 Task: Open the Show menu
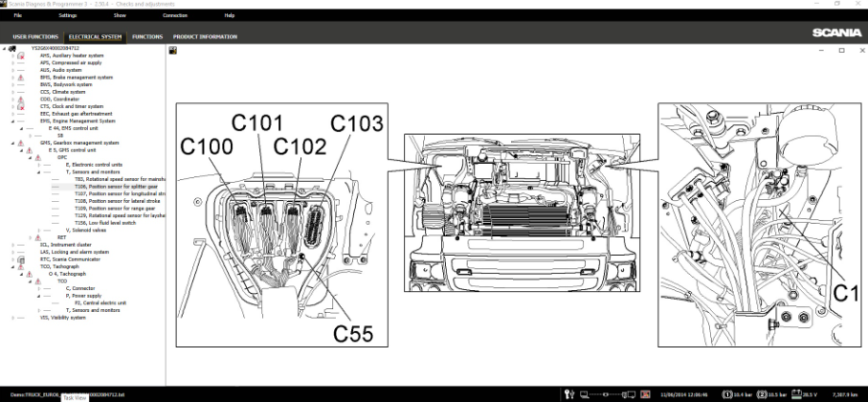click(x=120, y=15)
